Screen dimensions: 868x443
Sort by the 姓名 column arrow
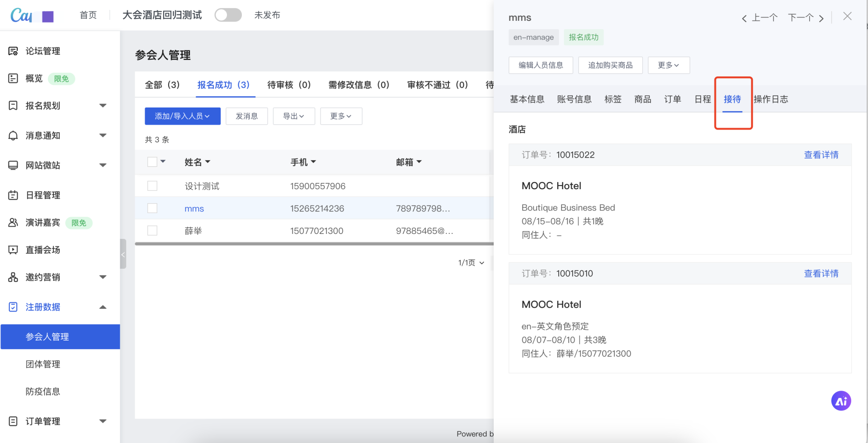[x=208, y=162]
